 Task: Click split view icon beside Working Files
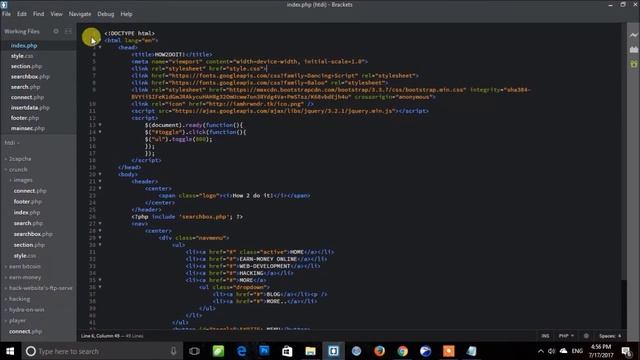click(x=68, y=31)
